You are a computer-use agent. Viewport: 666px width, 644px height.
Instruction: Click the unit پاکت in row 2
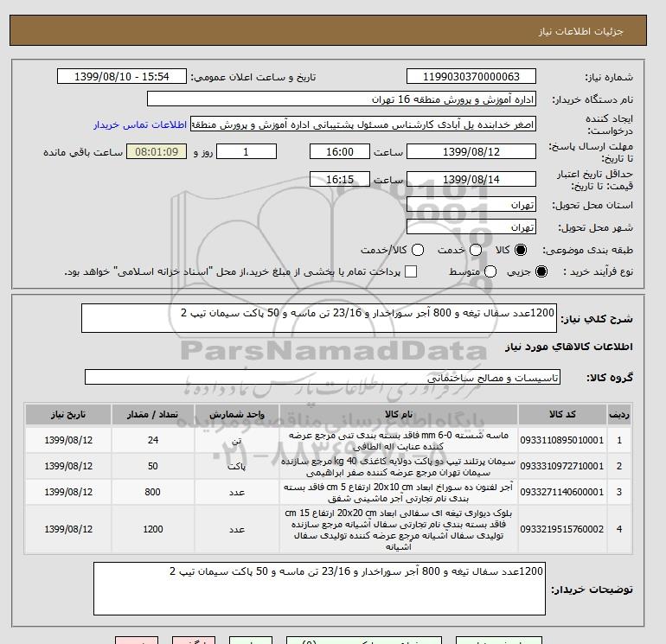[237, 467]
